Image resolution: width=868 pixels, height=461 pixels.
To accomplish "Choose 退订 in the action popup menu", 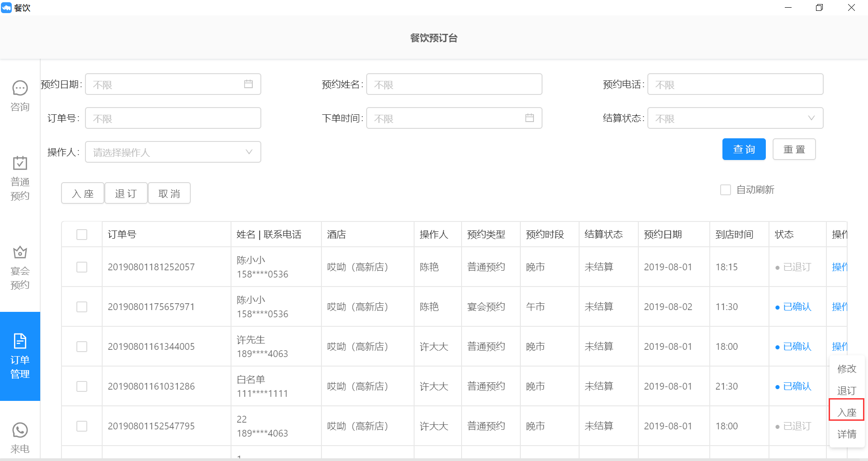I will pyautogui.click(x=847, y=390).
